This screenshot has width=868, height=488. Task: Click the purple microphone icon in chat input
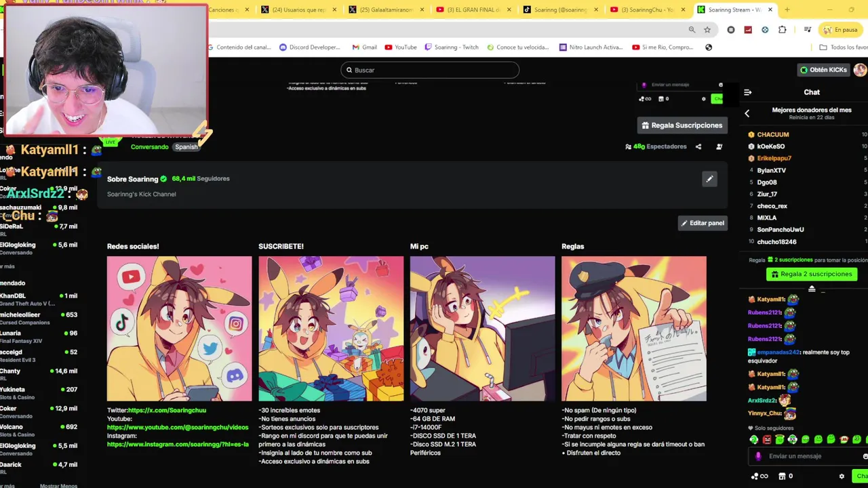(x=758, y=456)
